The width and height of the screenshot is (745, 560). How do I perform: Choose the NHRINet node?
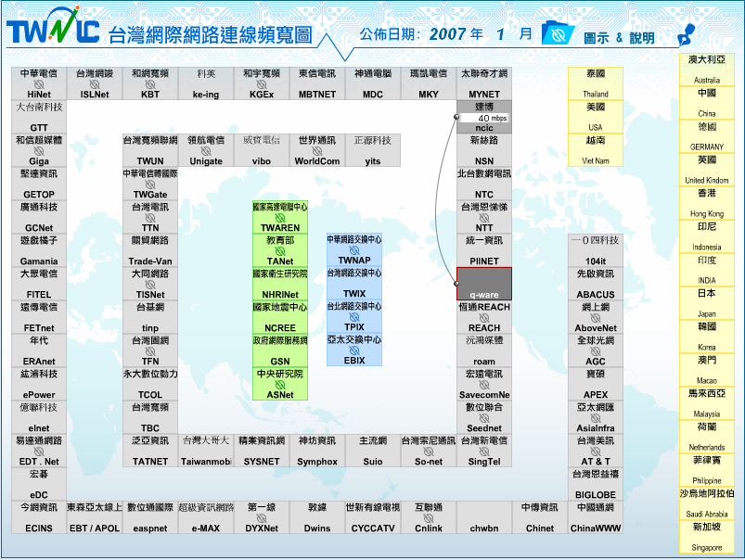click(280, 284)
